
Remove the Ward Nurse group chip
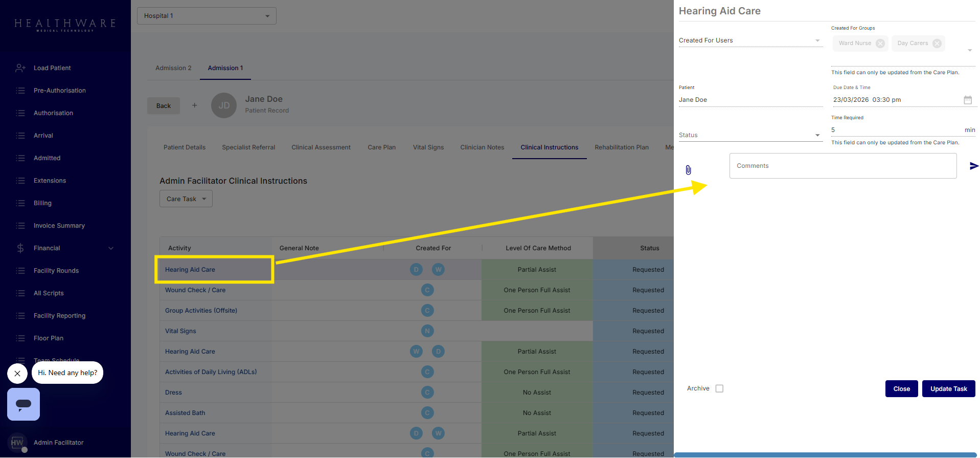(880, 43)
